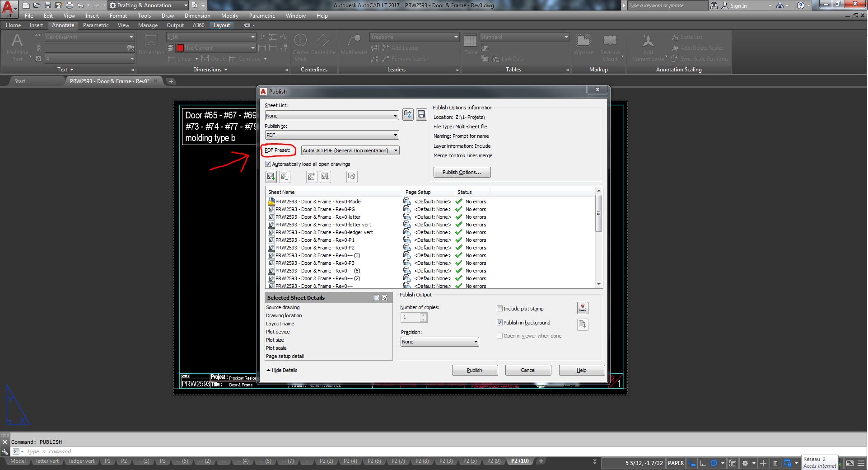Switch to the Parametric ribbon tab
Screen dimensions: 868x470
95,25
